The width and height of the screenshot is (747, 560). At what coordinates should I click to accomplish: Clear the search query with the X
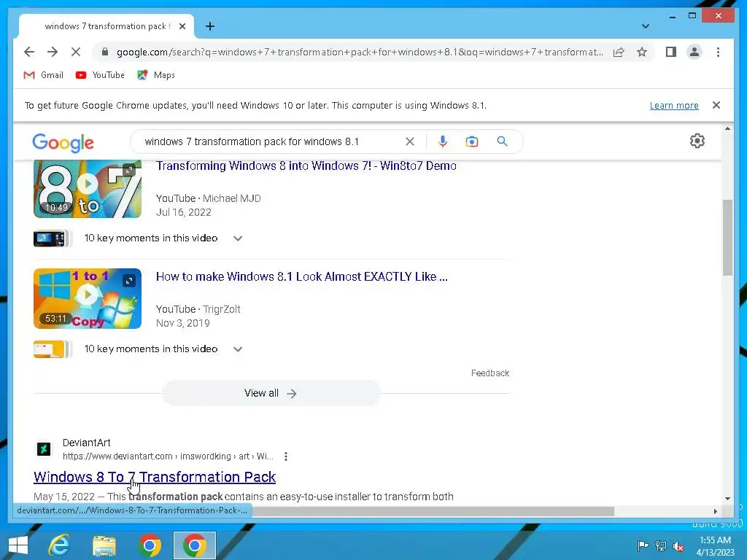(410, 141)
